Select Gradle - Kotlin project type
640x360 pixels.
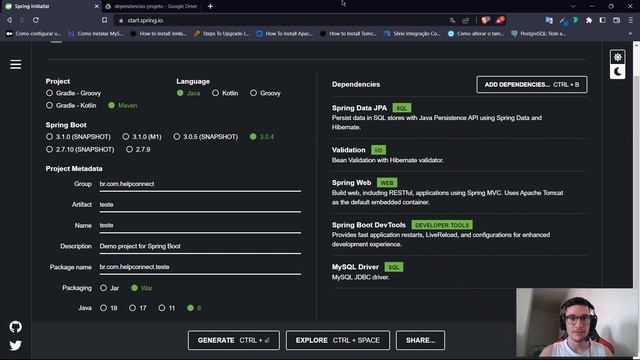click(x=71, y=105)
